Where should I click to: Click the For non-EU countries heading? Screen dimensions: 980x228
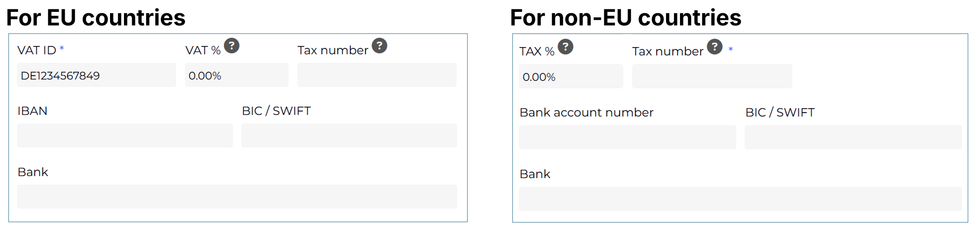pos(626,18)
